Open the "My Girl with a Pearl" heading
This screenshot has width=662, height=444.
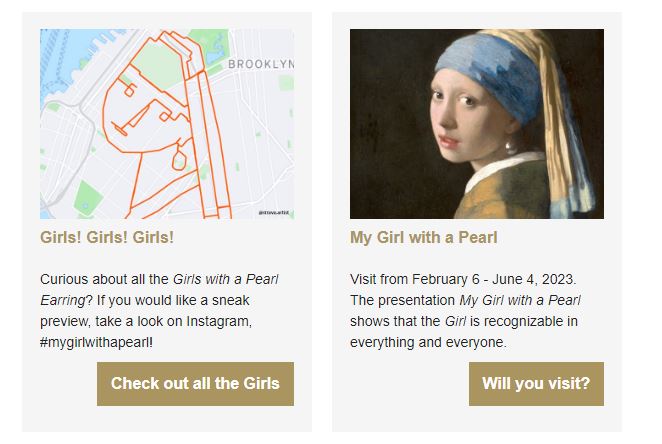click(424, 238)
